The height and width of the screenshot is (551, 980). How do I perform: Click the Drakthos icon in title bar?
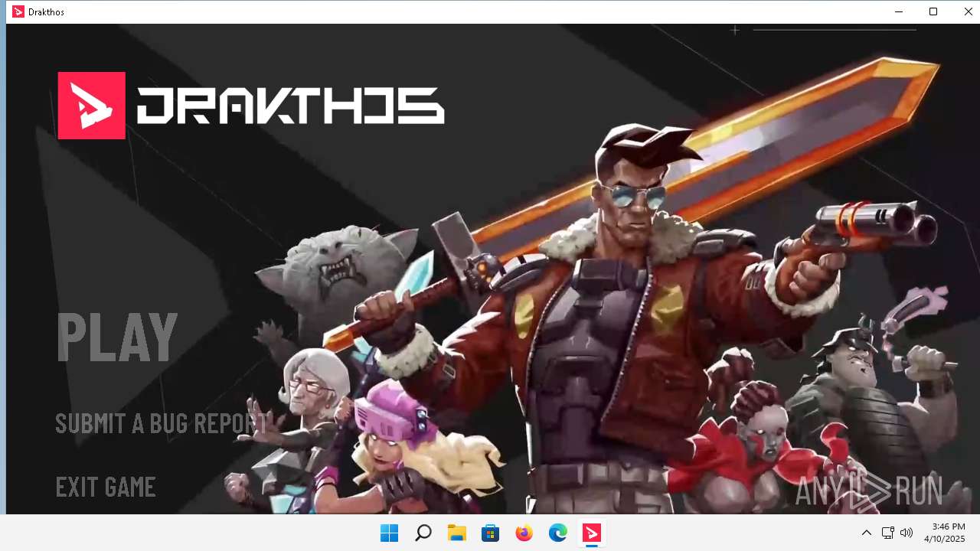point(18,11)
